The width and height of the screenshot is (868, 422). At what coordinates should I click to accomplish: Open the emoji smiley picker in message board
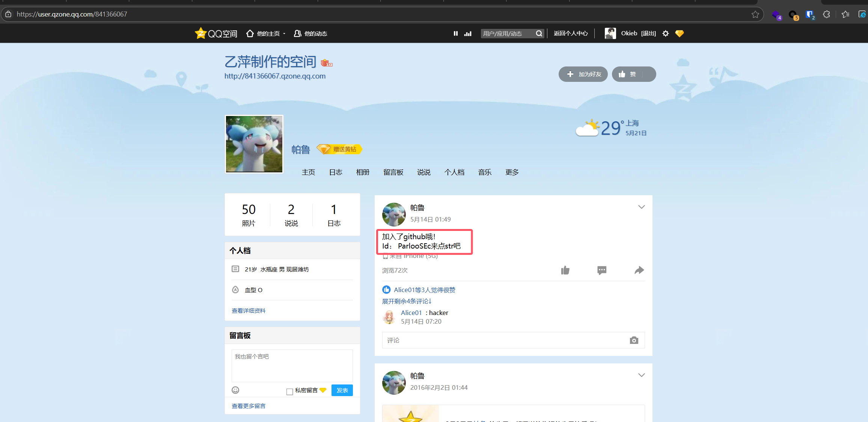[x=235, y=390]
